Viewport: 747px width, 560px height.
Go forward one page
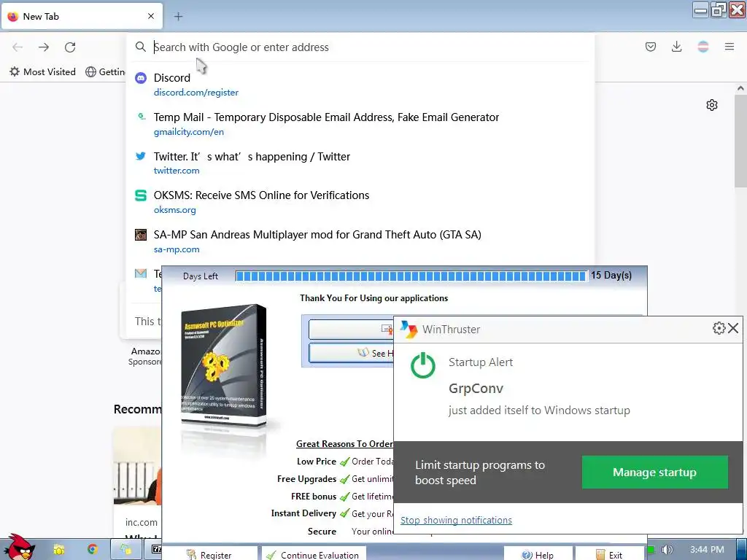[x=43, y=47]
